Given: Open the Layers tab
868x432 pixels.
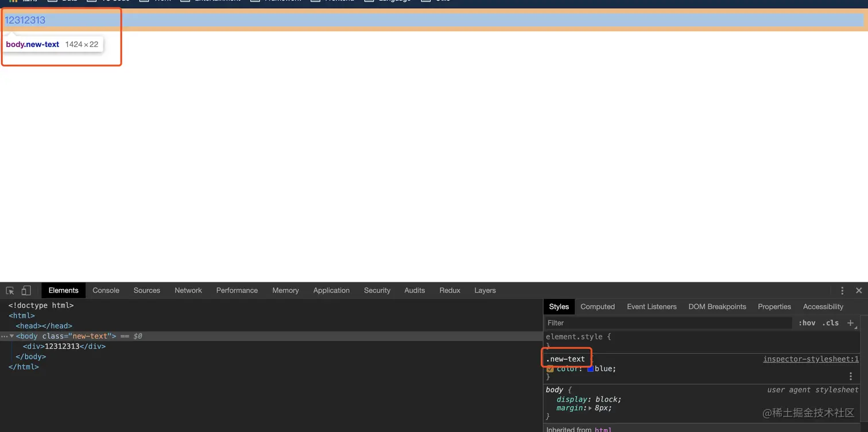Looking at the screenshot, I should click(485, 290).
